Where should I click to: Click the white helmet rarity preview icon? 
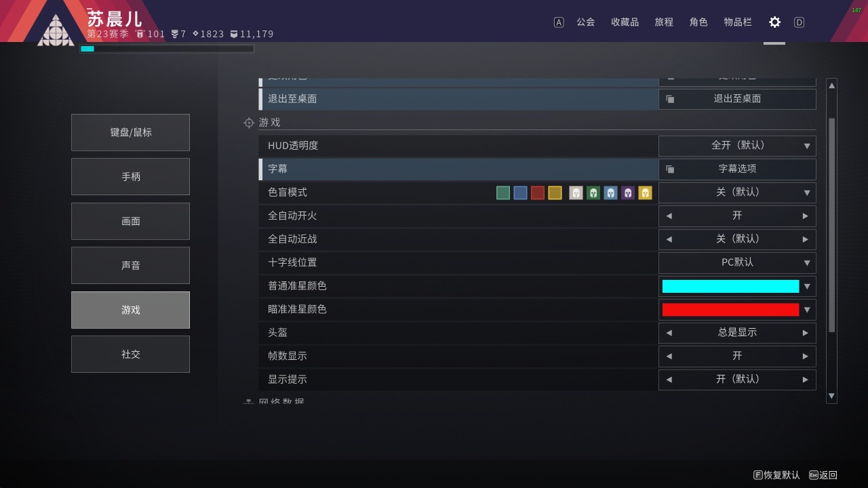[576, 192]
